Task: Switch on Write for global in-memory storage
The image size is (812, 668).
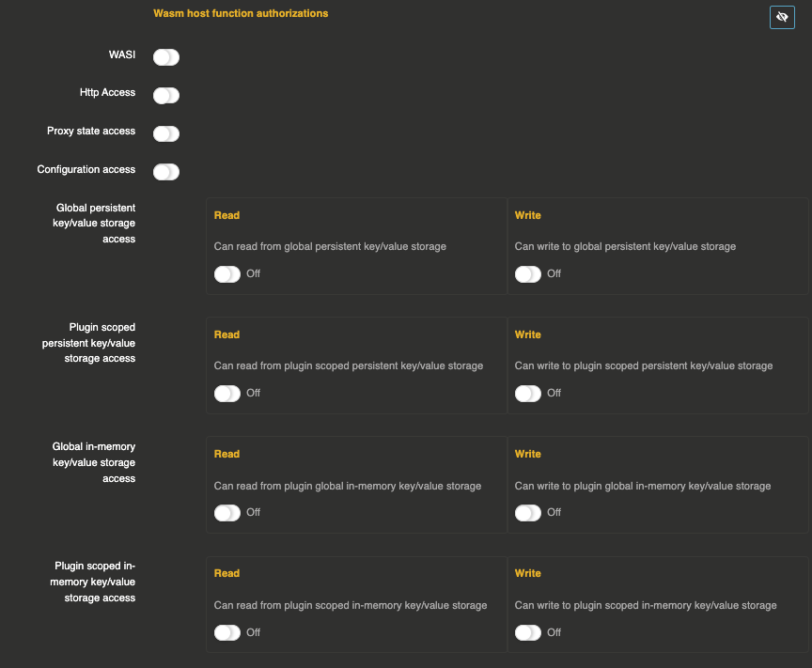Action: (x=528, y=512)
